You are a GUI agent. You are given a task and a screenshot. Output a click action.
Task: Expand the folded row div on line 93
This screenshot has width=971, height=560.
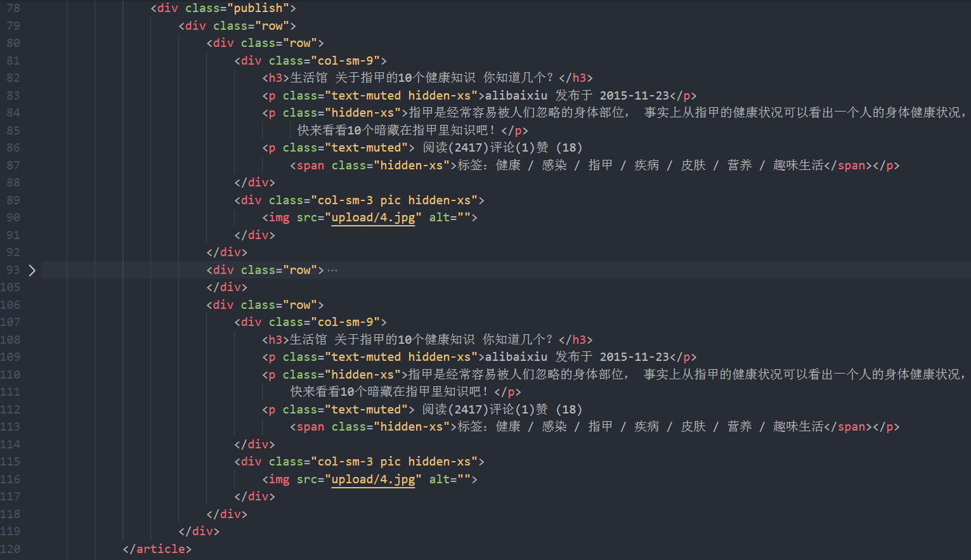pos(32,270)
